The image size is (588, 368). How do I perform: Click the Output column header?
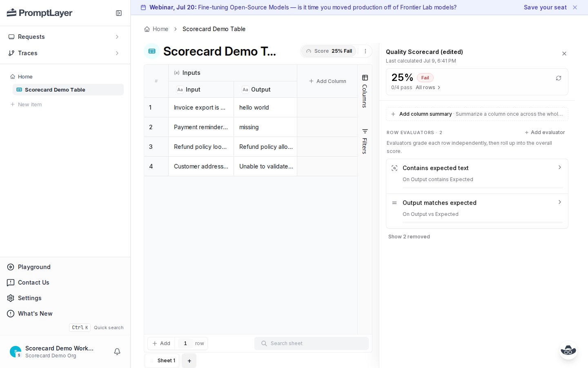pos(265,90)
